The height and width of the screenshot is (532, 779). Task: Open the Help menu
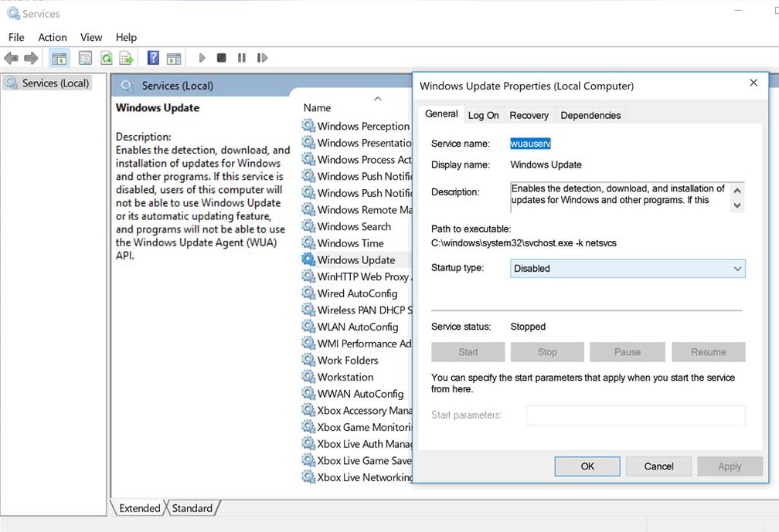click(126, 37)
